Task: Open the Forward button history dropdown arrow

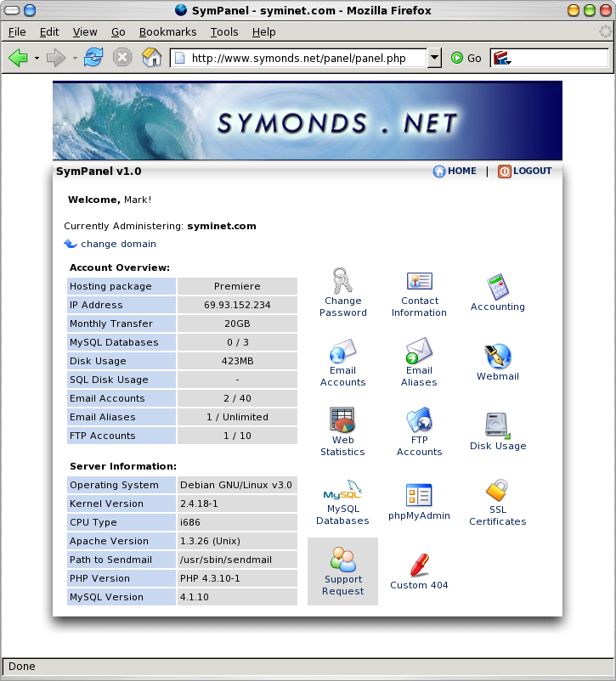Action: [x=75, y=59]
